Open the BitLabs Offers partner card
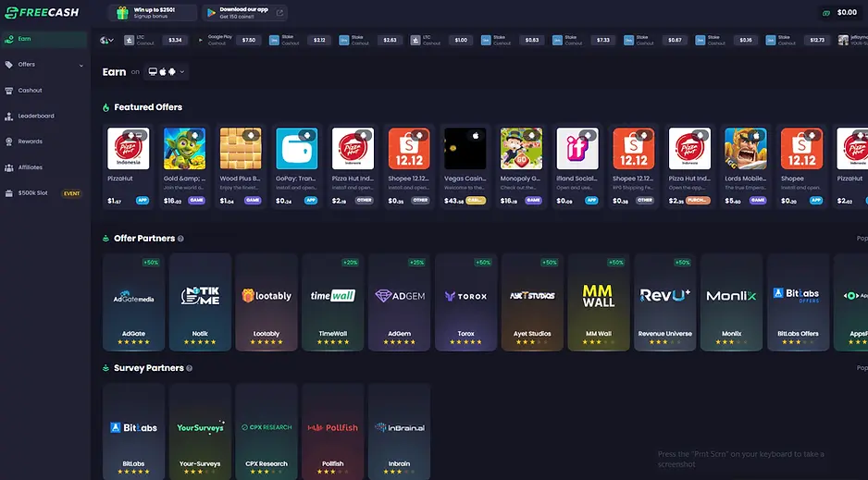 point(798,302)
